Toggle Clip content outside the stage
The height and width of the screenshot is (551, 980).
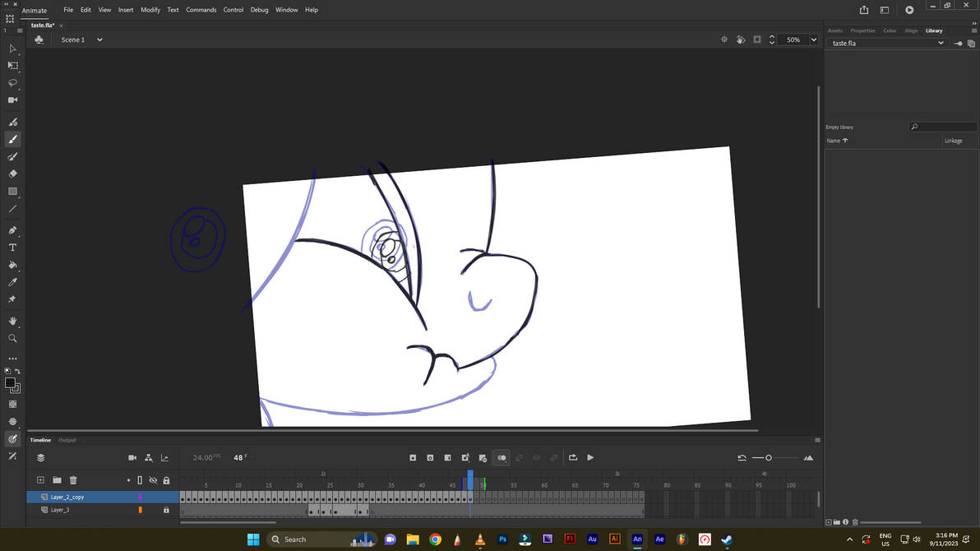(757, 39)
